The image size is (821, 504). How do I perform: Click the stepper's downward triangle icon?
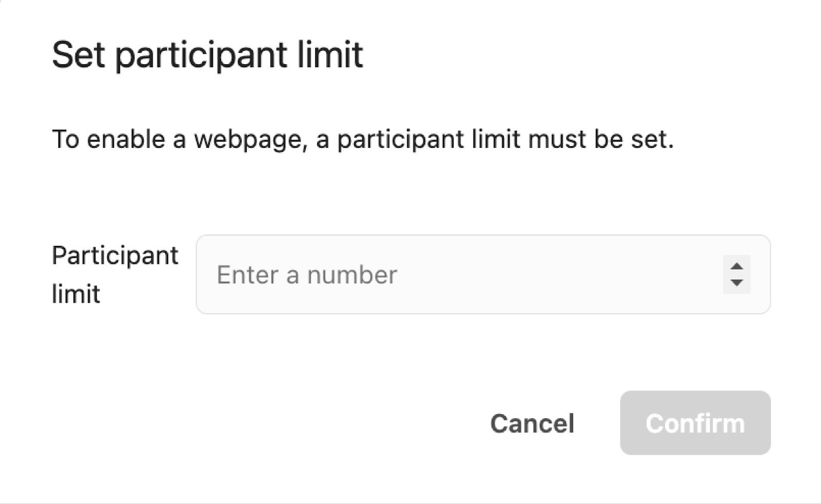pyautogui.click(x=737, y=283)
